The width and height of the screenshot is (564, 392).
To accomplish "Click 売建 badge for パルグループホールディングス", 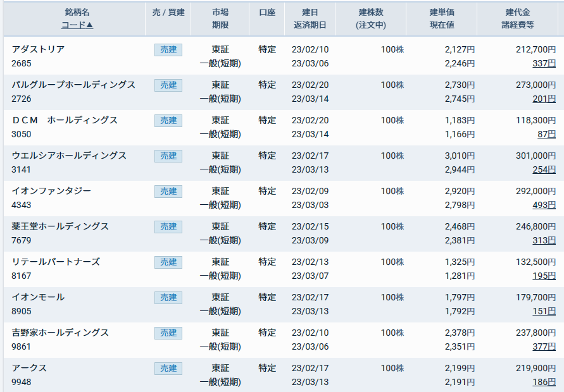I will (168, 85).
